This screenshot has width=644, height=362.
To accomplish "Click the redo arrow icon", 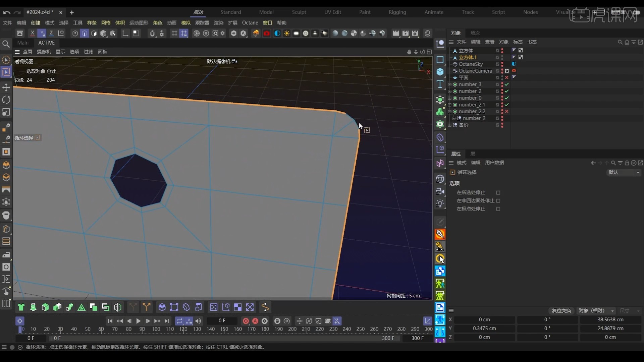I will click(17, 12).
